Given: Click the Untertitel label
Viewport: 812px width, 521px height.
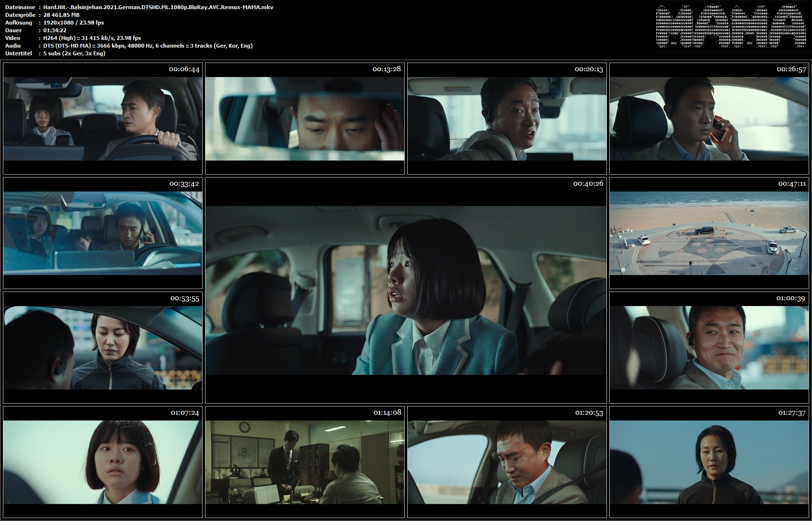Looking at the screenshot, I should click(x=18, y=53).
